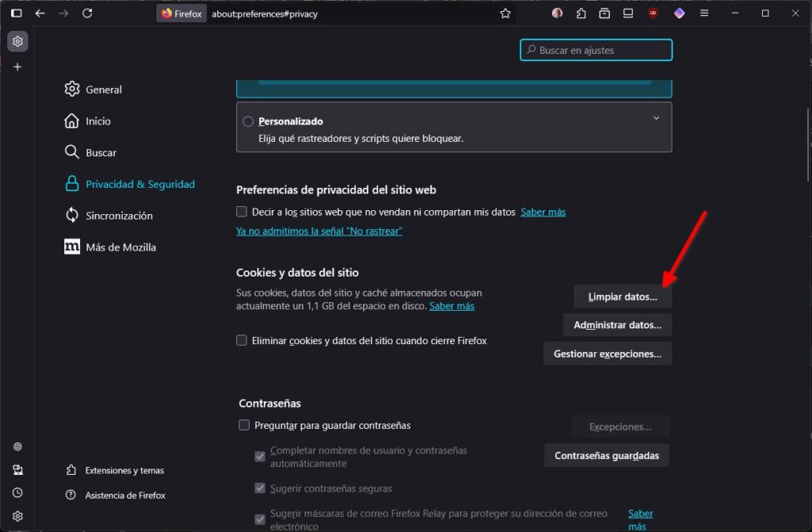This screenshot has width=812, height=532.
Task: Click Saber más link about cookie disk space
Action: [x=451, y=305]
